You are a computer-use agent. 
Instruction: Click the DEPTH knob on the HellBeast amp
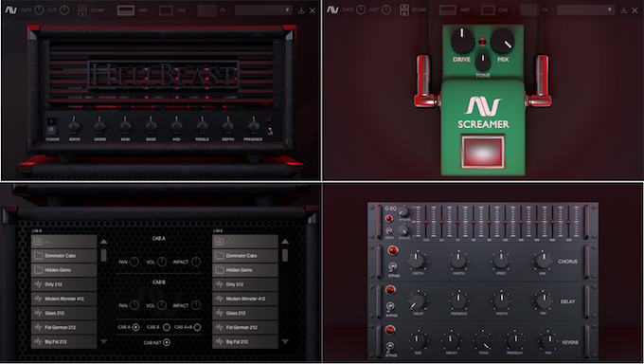[x=228, y=125]
